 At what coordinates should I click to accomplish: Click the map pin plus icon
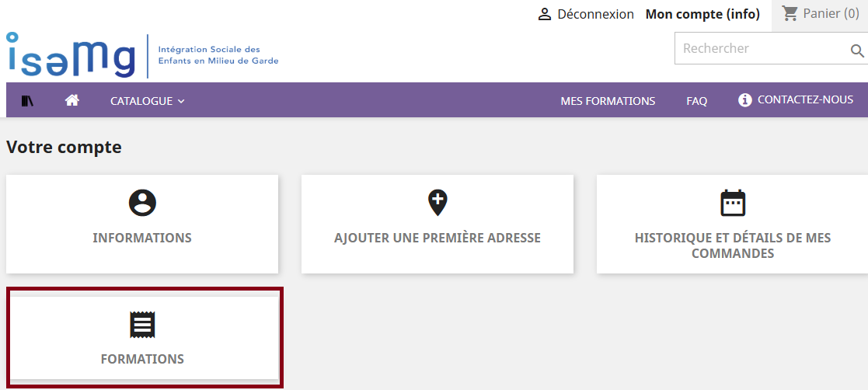click(437, 203)
